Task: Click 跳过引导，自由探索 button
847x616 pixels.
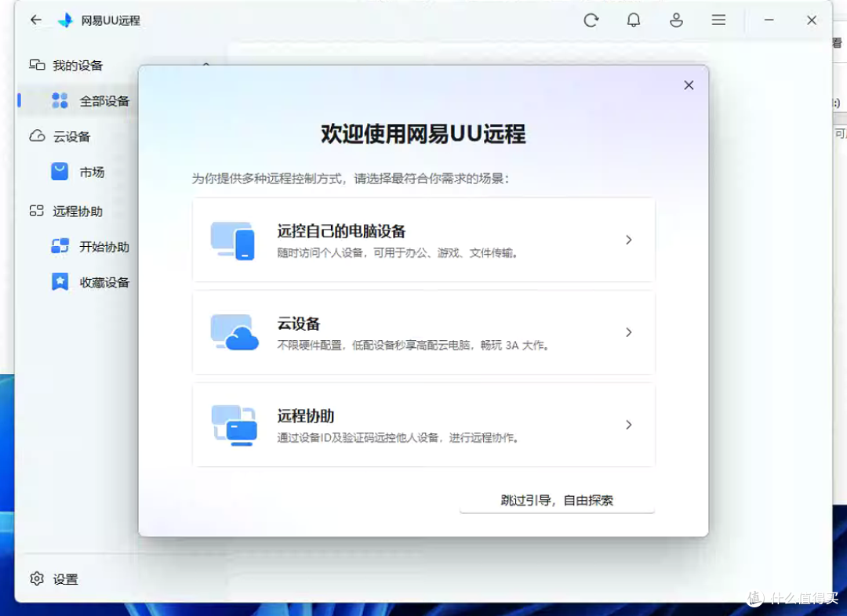Action: pyautogui.click(x=557, y=501)
